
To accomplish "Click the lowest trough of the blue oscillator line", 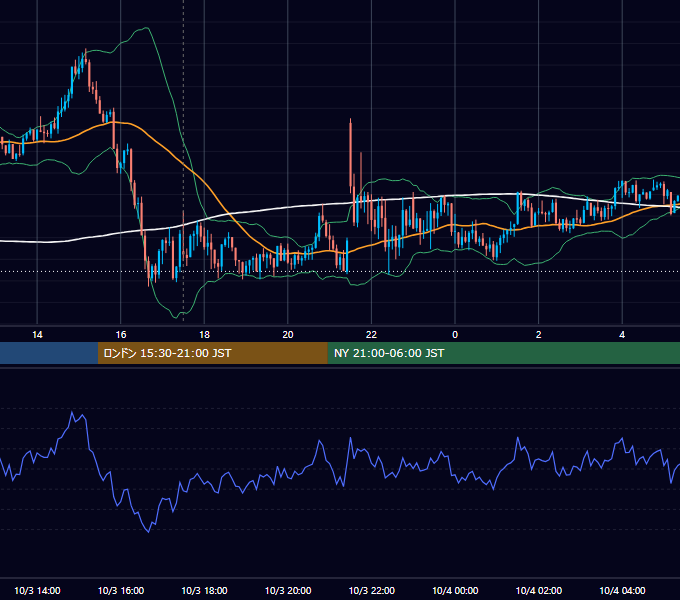I will (149, 532).
